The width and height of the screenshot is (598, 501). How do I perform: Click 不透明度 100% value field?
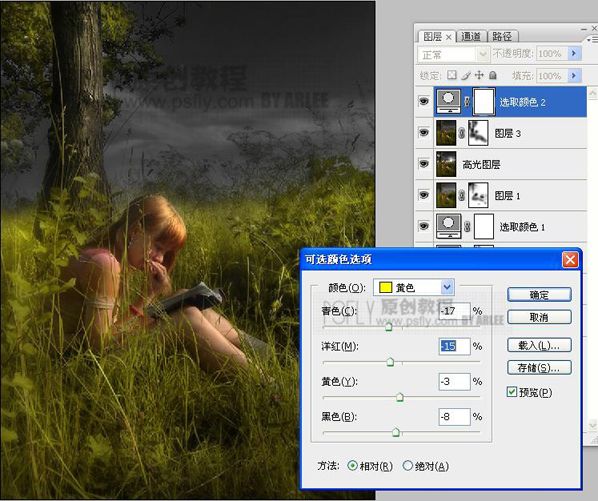[x=551, y=53]
